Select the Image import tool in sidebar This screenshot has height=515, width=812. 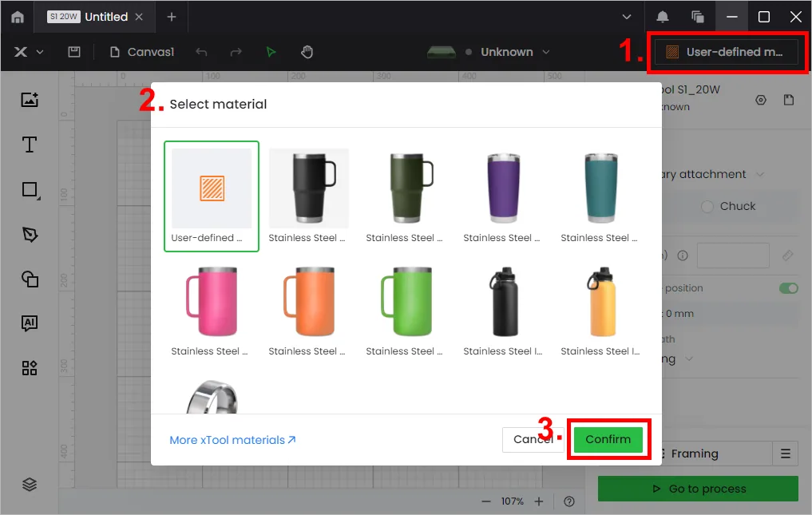click(30, 100)
